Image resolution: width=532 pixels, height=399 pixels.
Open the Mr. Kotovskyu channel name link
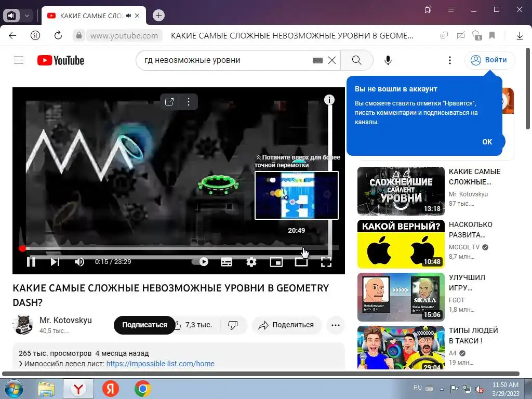65,320
